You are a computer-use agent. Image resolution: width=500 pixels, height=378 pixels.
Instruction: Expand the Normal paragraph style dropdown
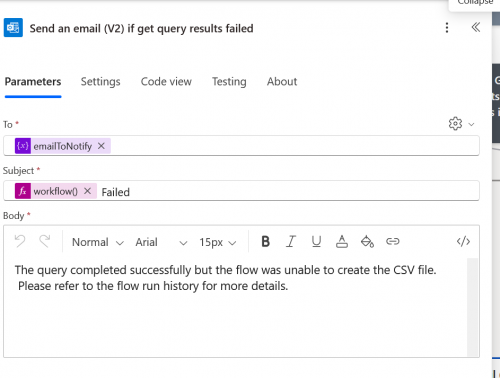(x=98, y=242)
